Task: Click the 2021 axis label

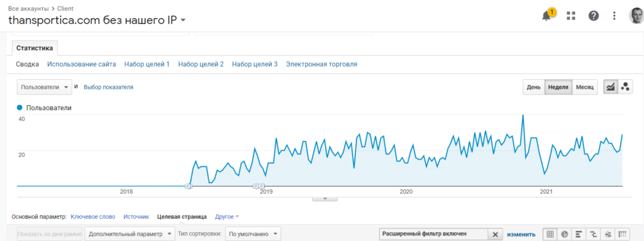Action: (x=546, y=192)
